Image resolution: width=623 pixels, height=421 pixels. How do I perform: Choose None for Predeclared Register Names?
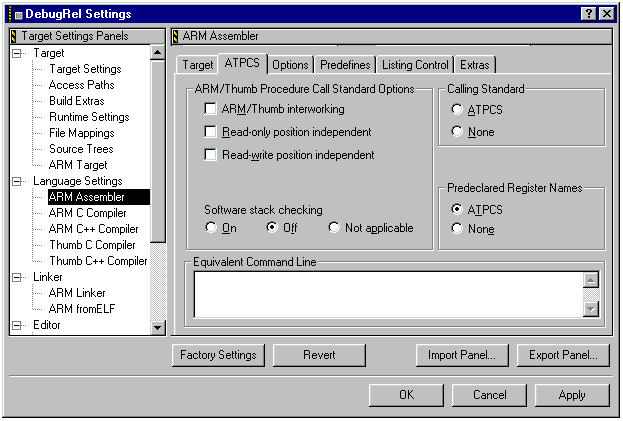click(x=457, y=229)
